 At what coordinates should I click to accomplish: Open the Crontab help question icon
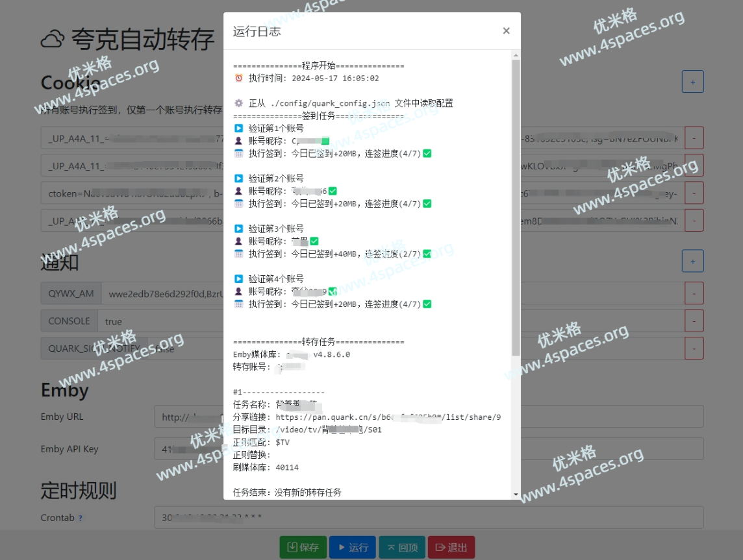pos(81,518)
